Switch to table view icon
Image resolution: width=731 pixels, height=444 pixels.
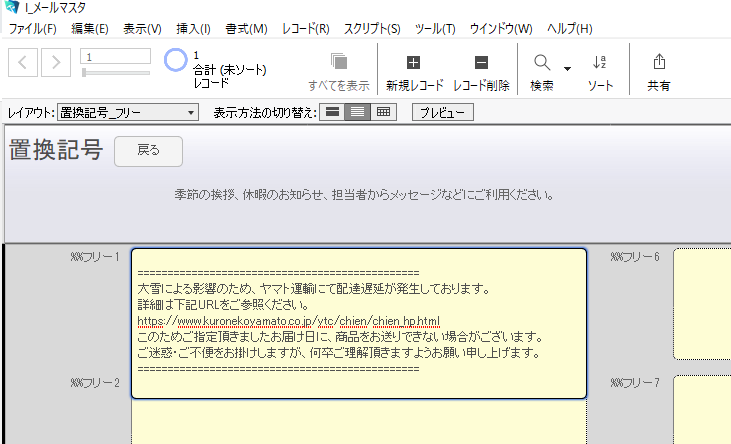[383, 112]
